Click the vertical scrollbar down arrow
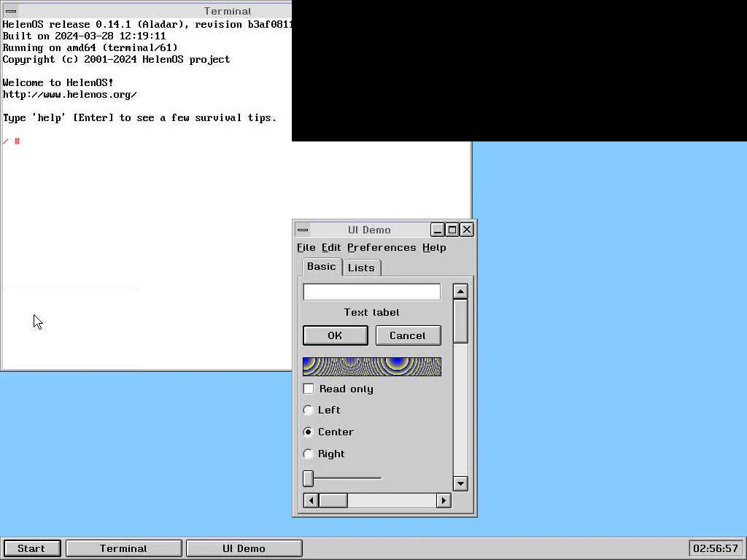The width and height of the screenshot is (747, 560). [460, 484]
